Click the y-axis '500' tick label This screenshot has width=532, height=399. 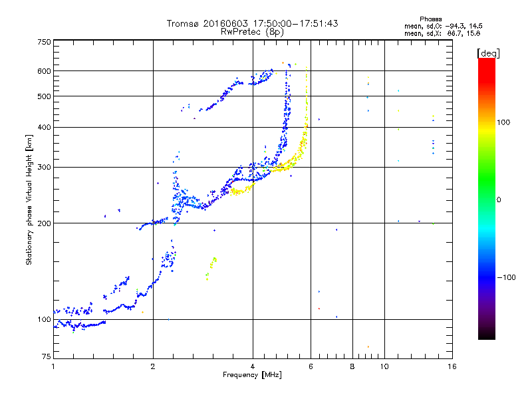(44, 96)
